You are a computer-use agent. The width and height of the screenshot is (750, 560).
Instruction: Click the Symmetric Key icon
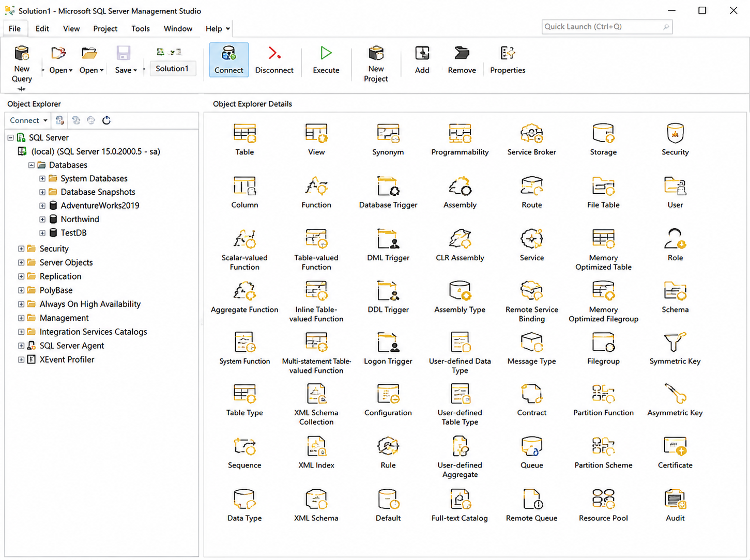pos(675,343)
